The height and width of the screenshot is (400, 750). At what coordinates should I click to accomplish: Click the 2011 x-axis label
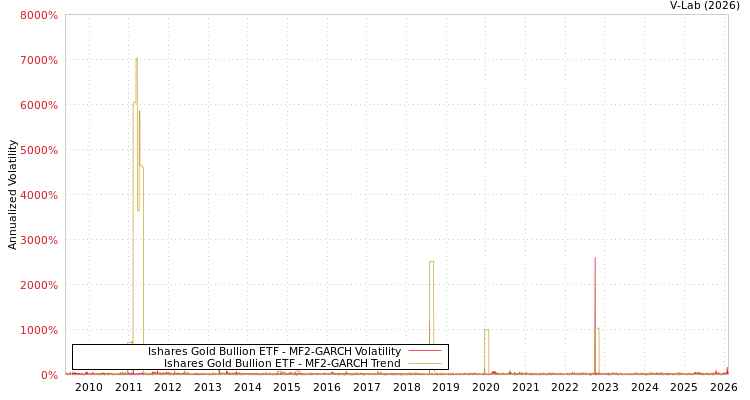[129, 387]
